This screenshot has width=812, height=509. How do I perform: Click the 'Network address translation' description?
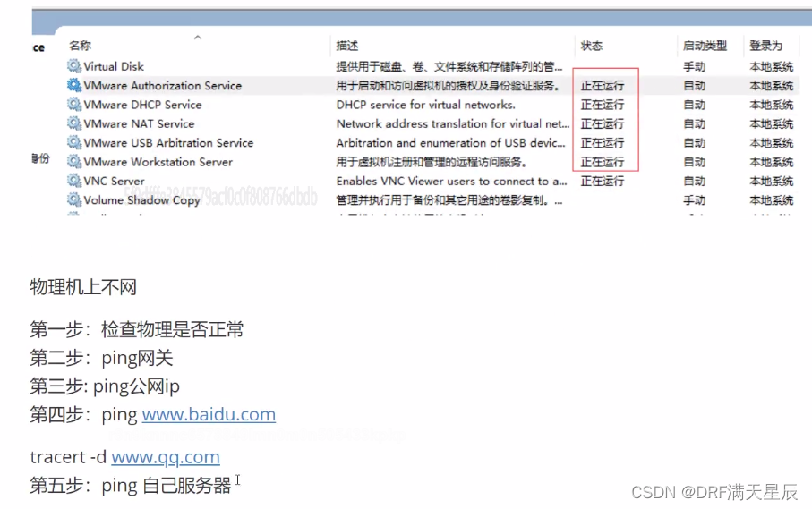coord(453,124)
